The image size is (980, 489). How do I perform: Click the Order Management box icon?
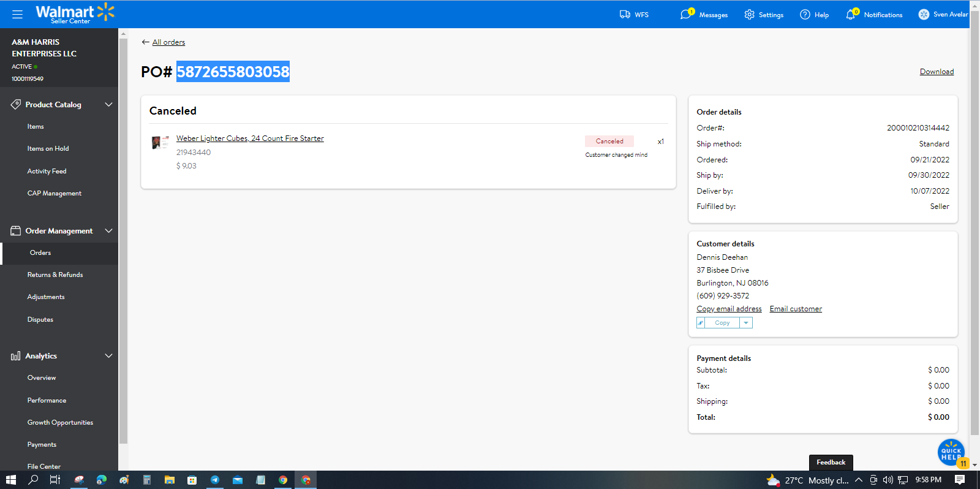[16, 231]
